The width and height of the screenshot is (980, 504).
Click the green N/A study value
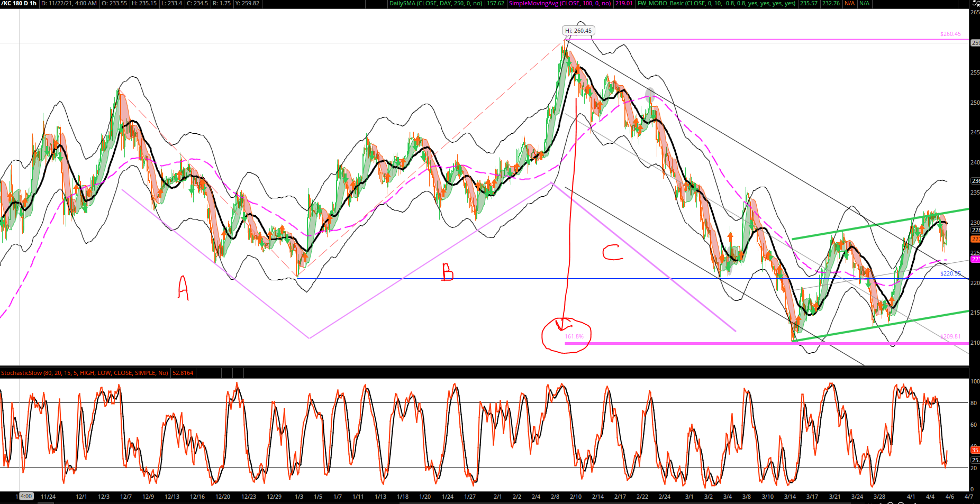pyautogui.click(x=864, y=3)
